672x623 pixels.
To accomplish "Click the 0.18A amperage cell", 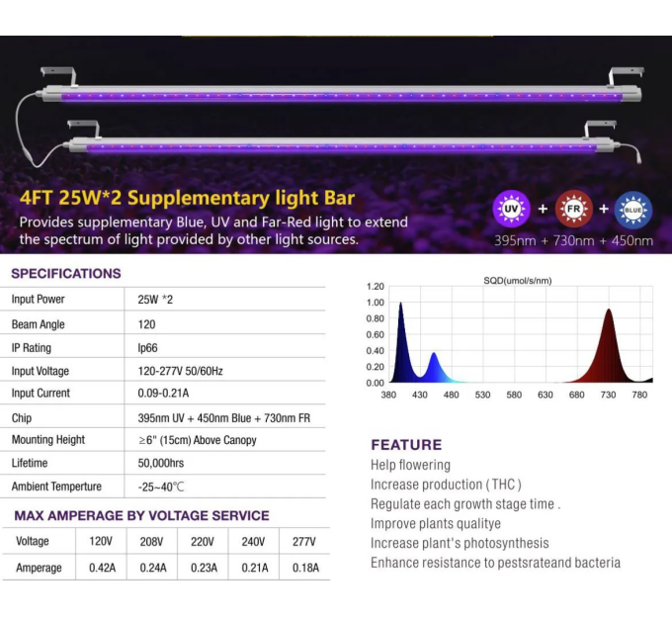I will pyautogui.click(x=304, y=568).
